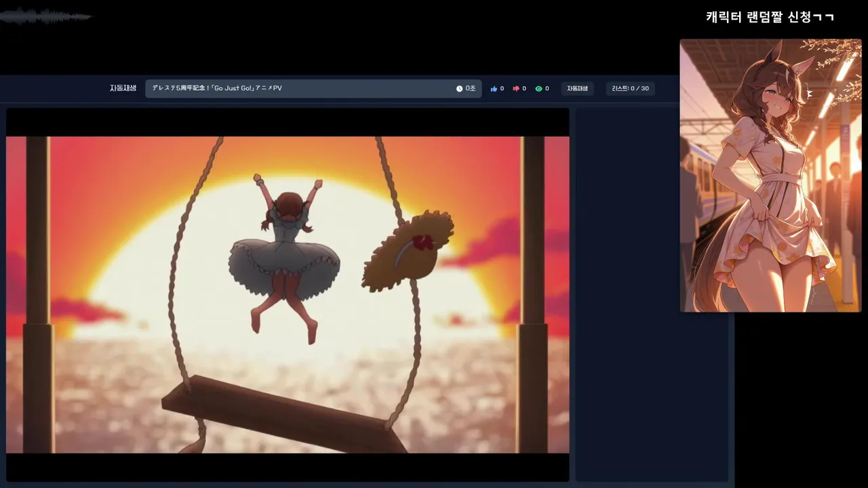Click the anime video player area
Image resolution: width=868 pixels, height=488 pixels.
(288, 295)
